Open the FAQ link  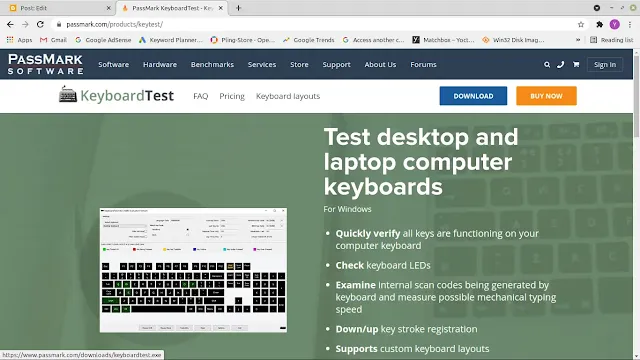coord(200,96)
